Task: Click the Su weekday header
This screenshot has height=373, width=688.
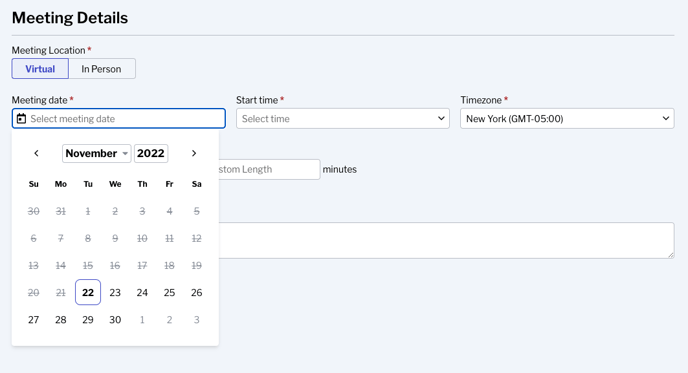Action: [33, 184]
